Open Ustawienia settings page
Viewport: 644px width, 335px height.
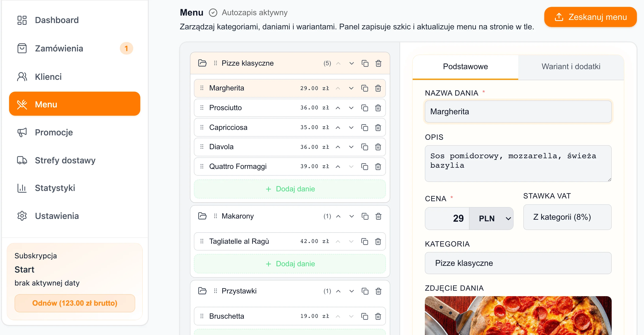[x=74, y=216]
